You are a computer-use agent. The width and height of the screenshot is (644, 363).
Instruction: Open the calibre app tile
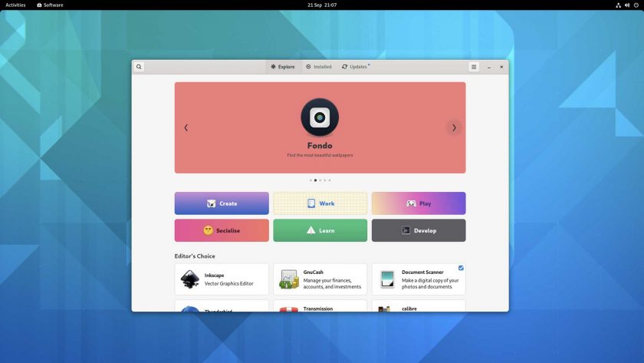click(x=419, y=306)
